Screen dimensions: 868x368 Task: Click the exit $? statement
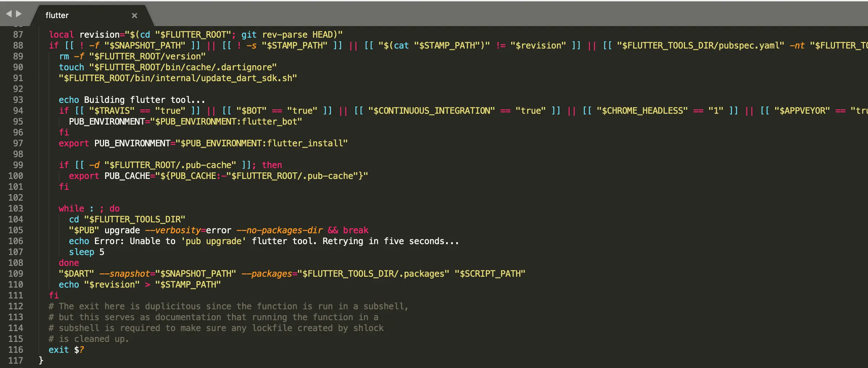click(x=66, y=350)
